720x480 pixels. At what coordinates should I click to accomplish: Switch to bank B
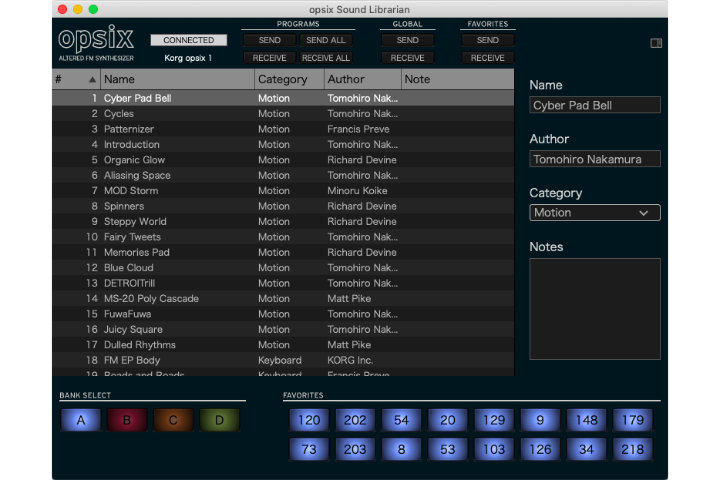(127, 421)
